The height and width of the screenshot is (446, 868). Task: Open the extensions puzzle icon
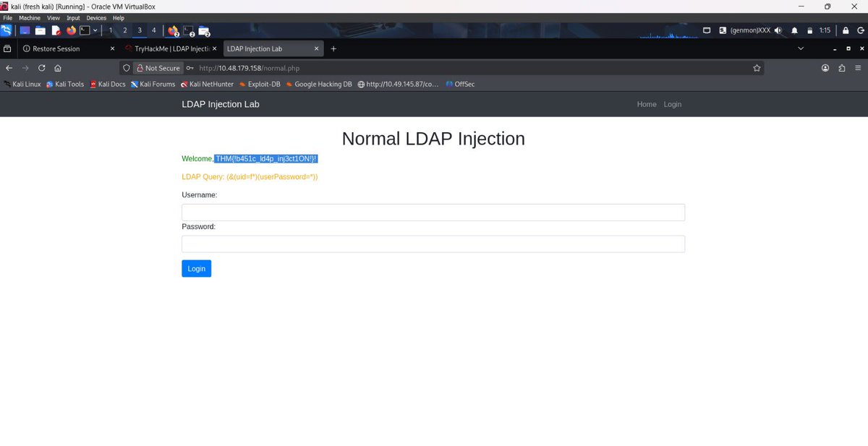[x=842, y=68]
